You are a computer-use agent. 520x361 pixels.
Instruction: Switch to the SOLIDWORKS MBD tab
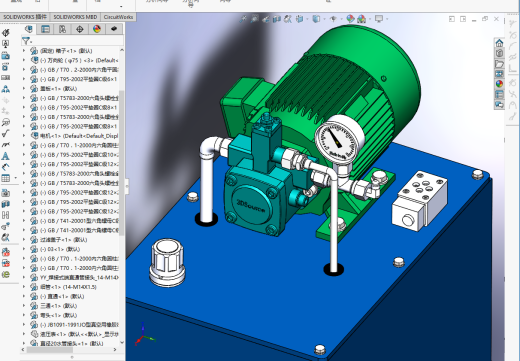(x=75, y=17)
